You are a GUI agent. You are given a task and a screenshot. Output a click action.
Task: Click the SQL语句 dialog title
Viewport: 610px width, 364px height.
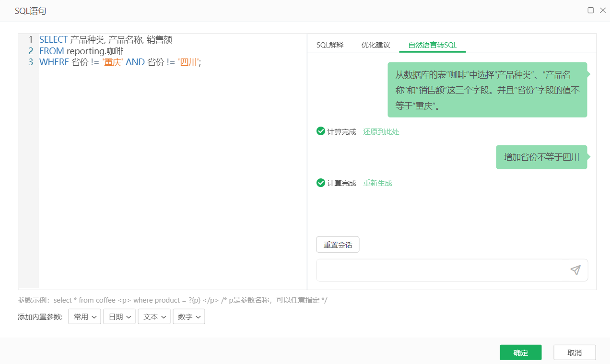31,11
